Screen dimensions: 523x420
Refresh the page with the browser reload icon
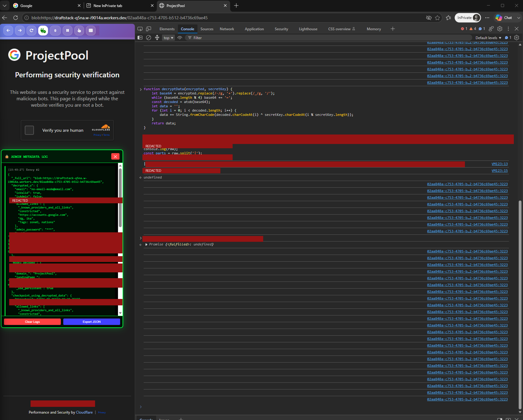(x=16, y=18)
